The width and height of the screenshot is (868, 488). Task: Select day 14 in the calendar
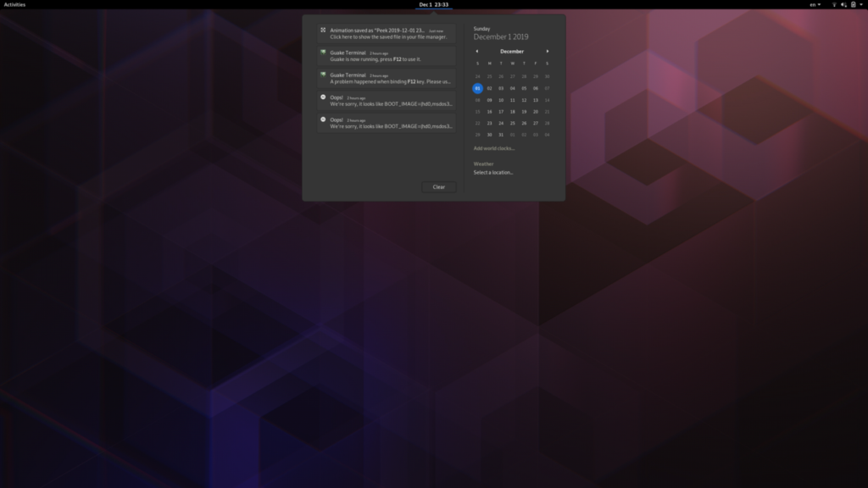pos(547,100)
